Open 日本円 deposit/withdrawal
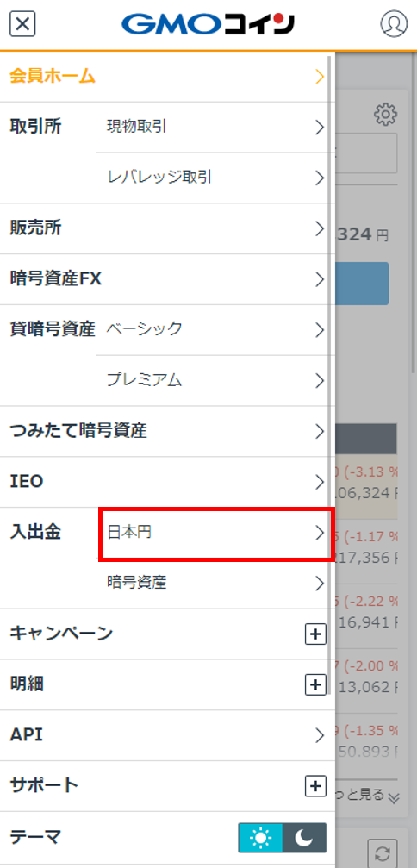This screenshot has width=417, height=868. point(215,534)
